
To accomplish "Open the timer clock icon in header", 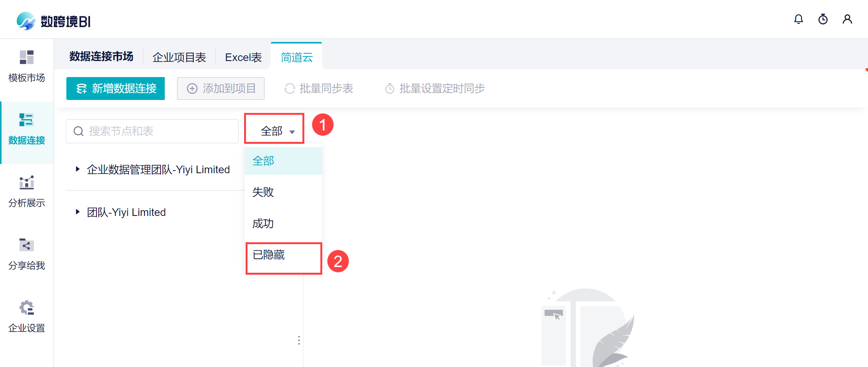I will point(823,19).
